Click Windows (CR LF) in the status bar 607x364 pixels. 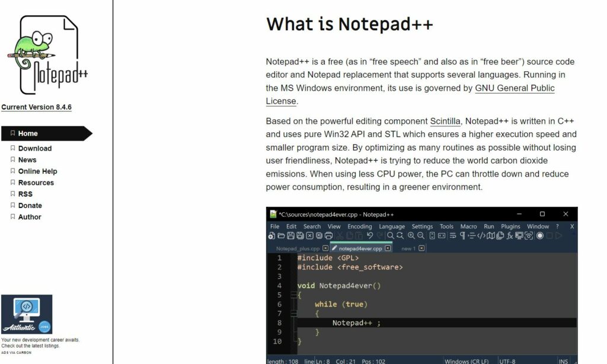(x=467, y=360)
